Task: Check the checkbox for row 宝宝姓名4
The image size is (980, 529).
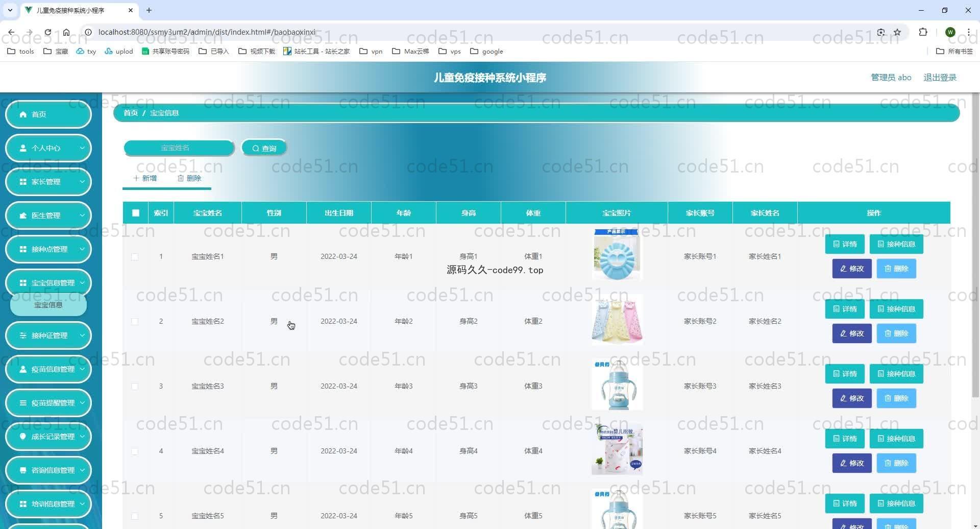Action: coord(135,451)
